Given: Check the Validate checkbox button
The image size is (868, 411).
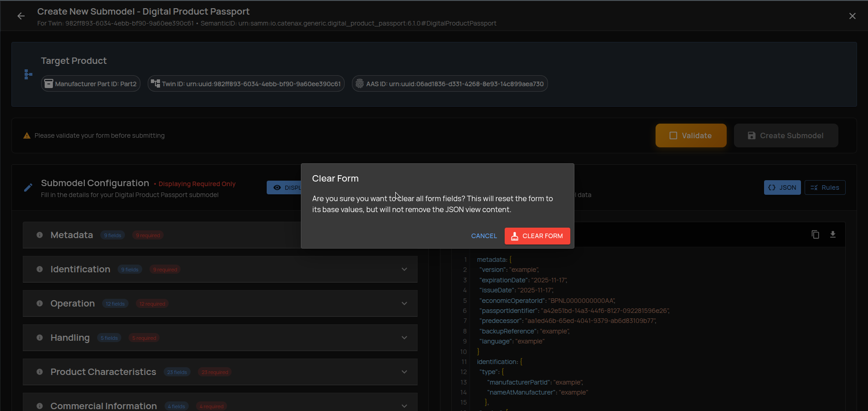Looking at the screenshot, I should pos(691,135).
